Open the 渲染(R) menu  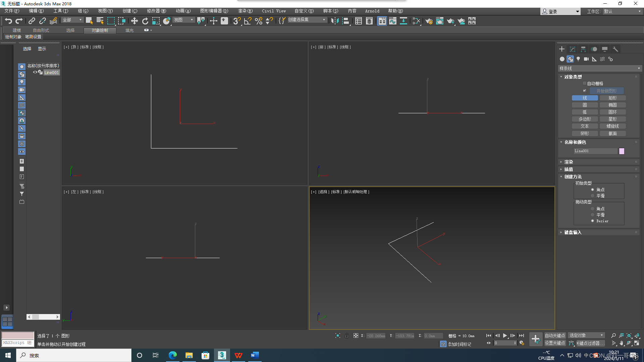245,11
